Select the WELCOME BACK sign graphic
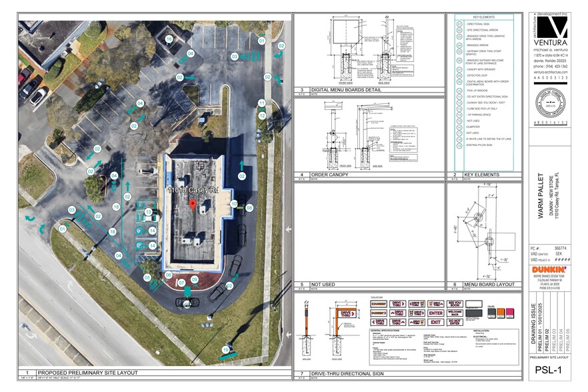 (455, 313)
